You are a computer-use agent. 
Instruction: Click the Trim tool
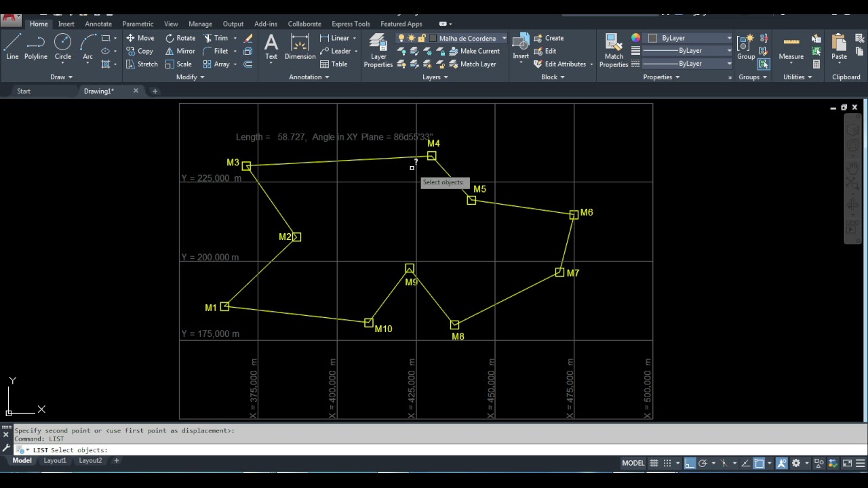pos(216,38)
